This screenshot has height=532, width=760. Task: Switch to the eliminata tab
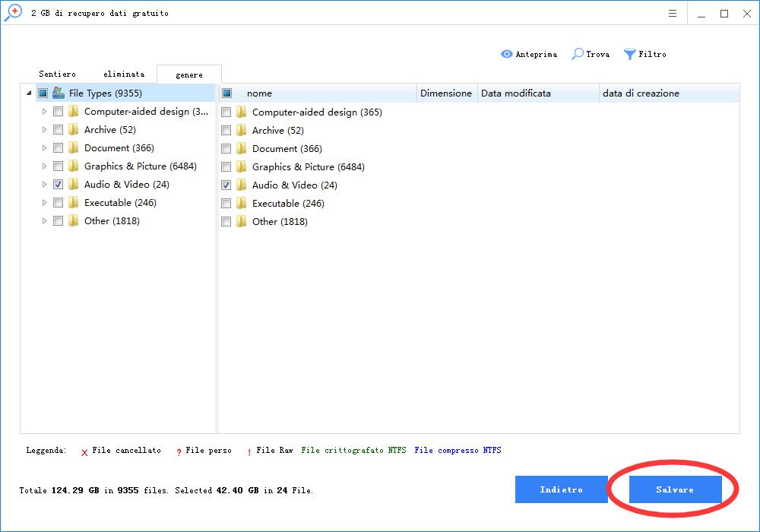[x=124, y=74]
